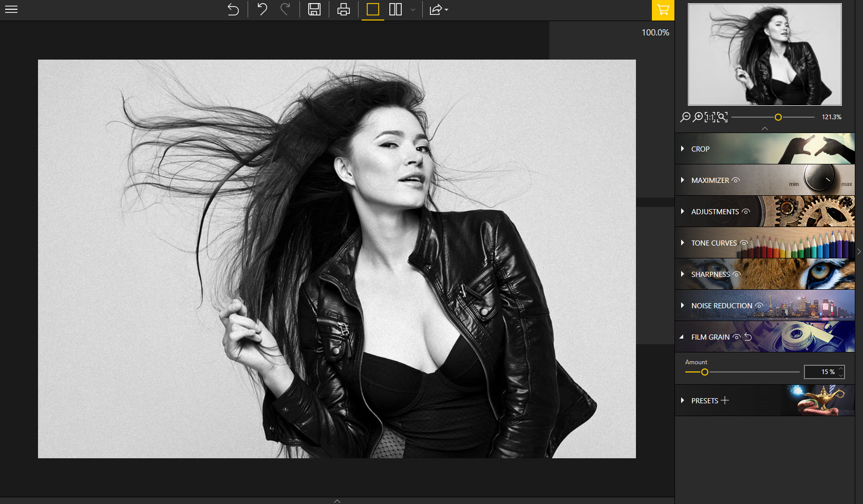Hide the Film Grain effect via eye icon
This screenshot has width=863, height=504.
click(737, 337)
